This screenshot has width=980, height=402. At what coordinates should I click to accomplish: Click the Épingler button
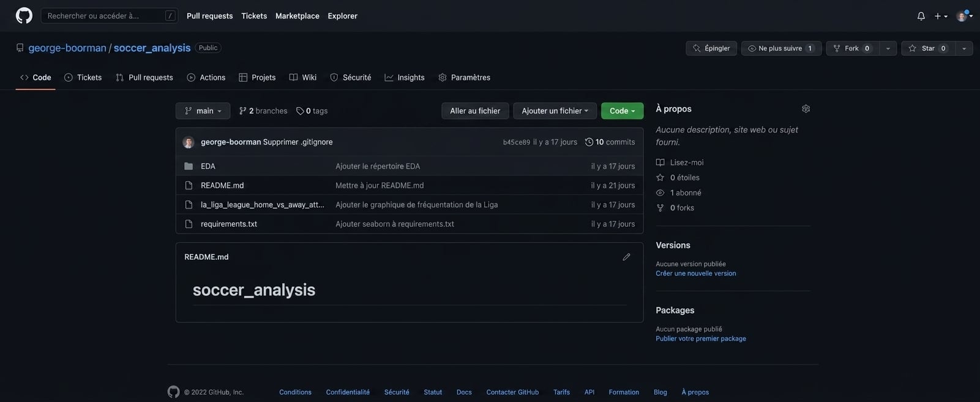point(711,48)
